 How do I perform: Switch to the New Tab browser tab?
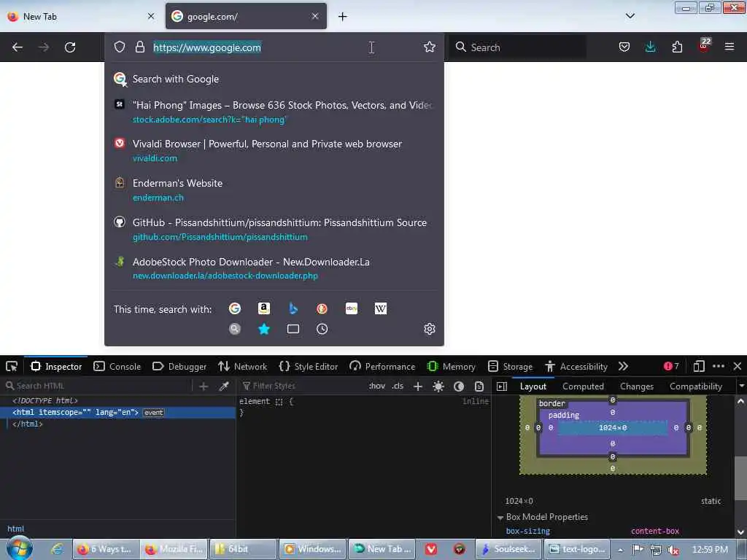(81, 16)
